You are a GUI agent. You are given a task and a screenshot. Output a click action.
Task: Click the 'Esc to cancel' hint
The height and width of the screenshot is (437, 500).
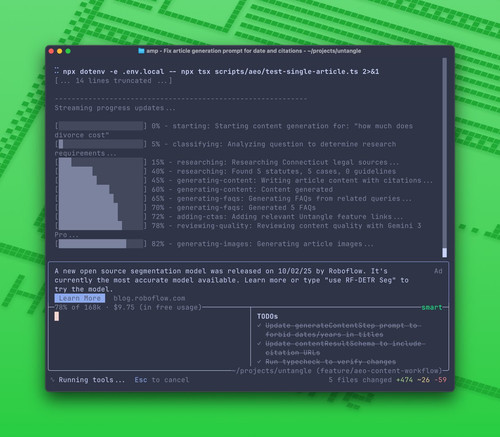[162, 380]
